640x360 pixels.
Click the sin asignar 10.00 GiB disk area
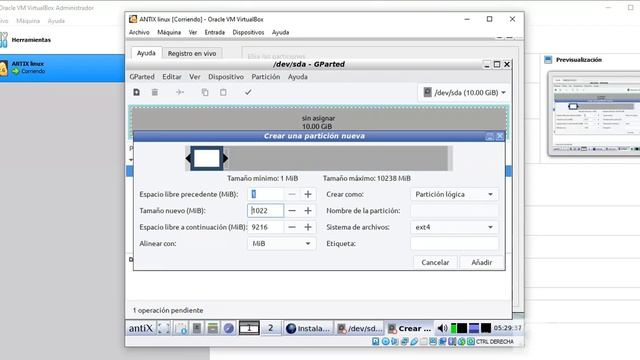[318, 122]
